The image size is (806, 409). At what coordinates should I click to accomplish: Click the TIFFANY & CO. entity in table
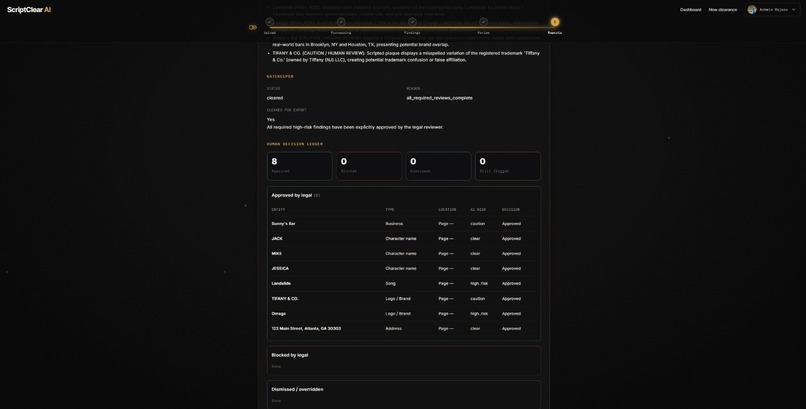[285, 299]
